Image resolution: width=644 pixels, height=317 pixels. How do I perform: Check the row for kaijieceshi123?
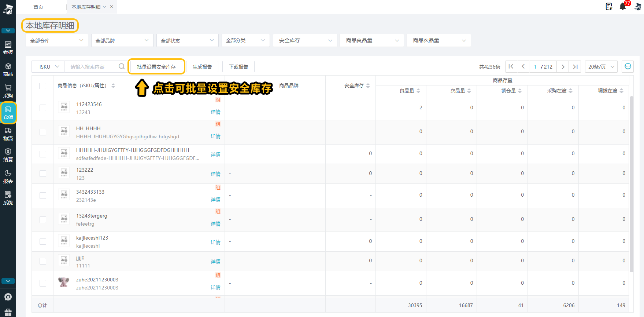(43, 242)
